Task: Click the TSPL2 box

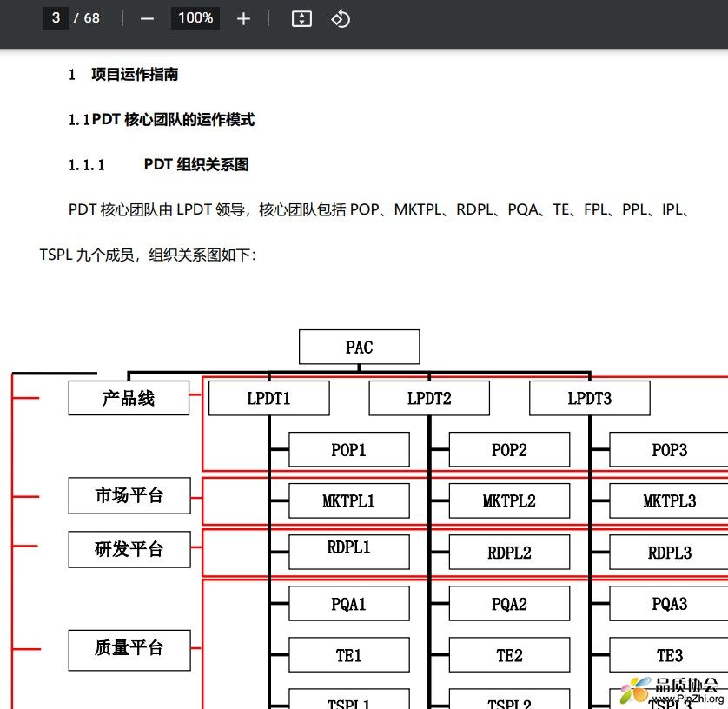Action: [x=509, y=699]
